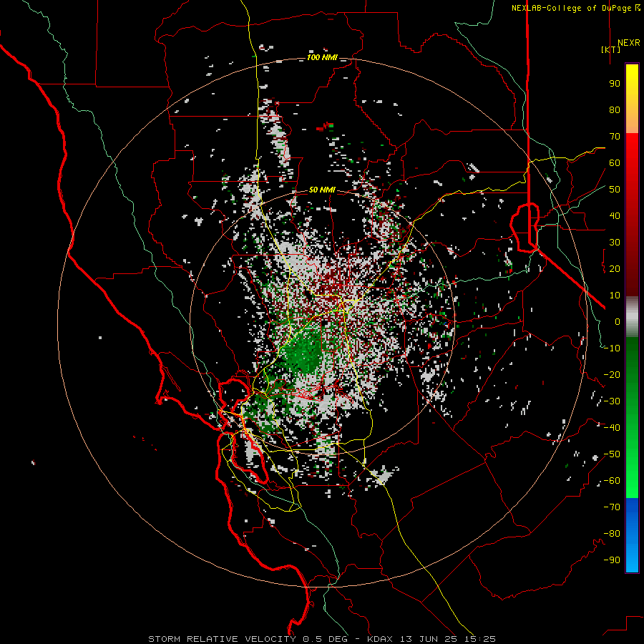Click the [KT] units label
The height and width of the screenshot is (644, 644).
tap(611, 49)
